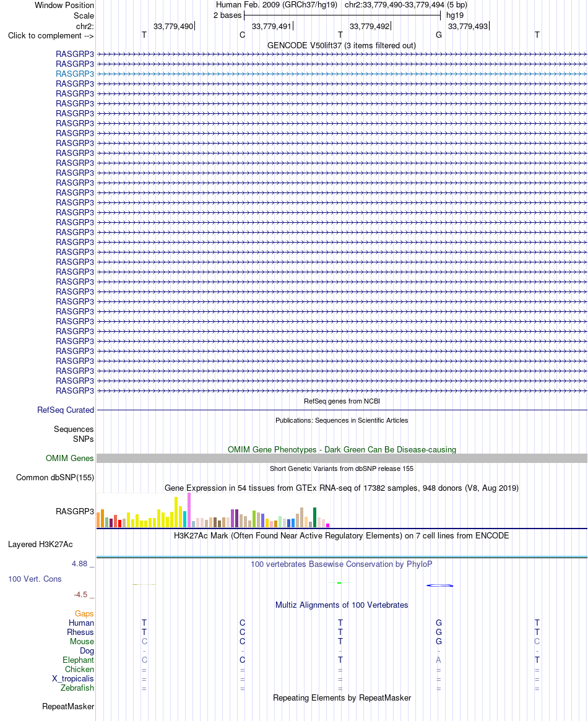
Task: Click the Chicken alignment row label
Action: 79,670
